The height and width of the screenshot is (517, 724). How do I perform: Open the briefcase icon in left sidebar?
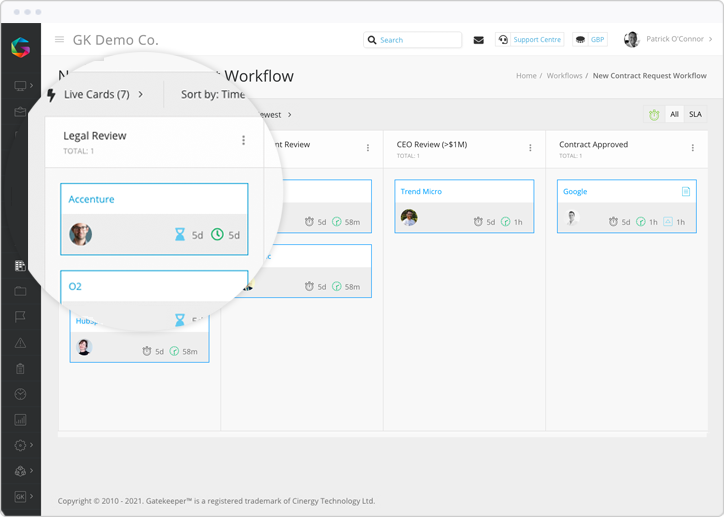click(20, 111)
